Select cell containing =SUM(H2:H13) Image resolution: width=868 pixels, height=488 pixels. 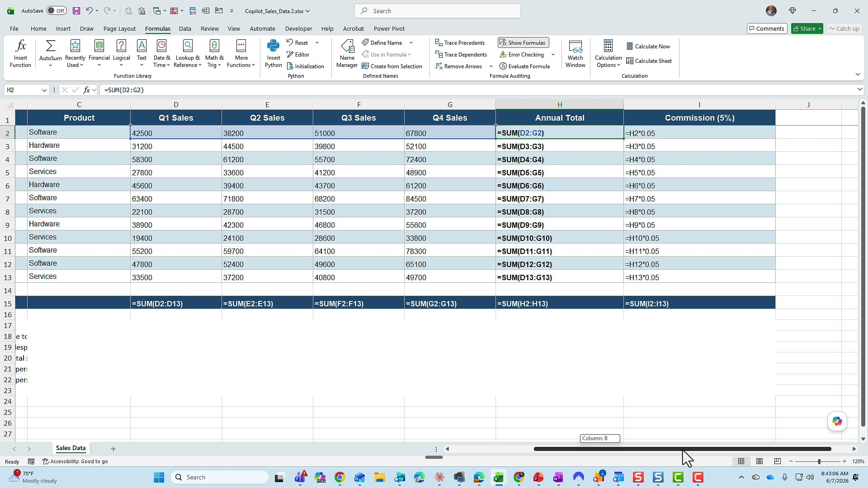click(x=559, y=303)
